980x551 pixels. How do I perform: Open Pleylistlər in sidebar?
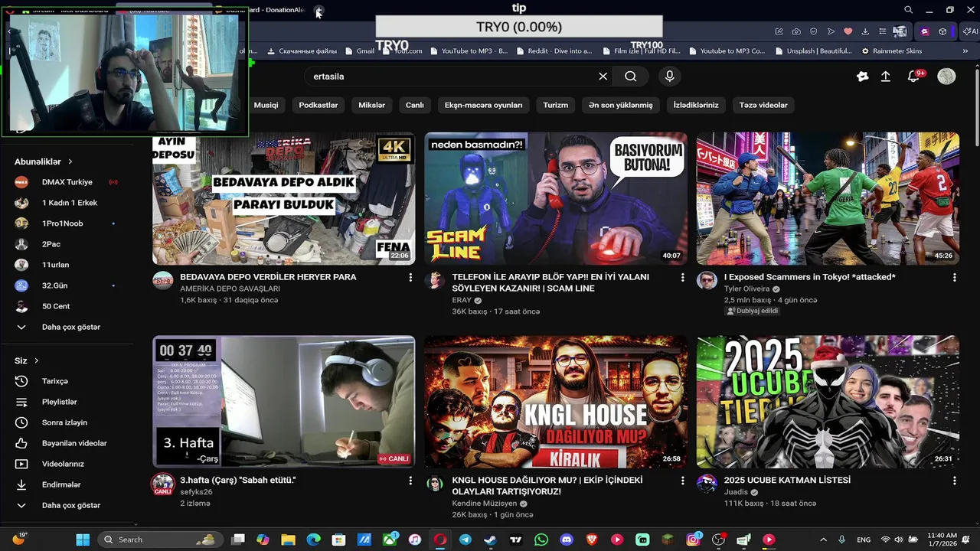tap(61, 402)
